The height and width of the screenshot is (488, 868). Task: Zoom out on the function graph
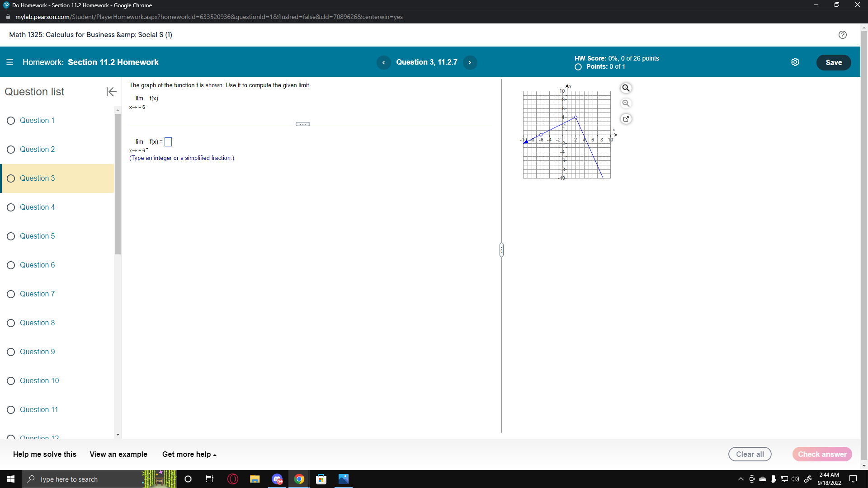[626, 103]
